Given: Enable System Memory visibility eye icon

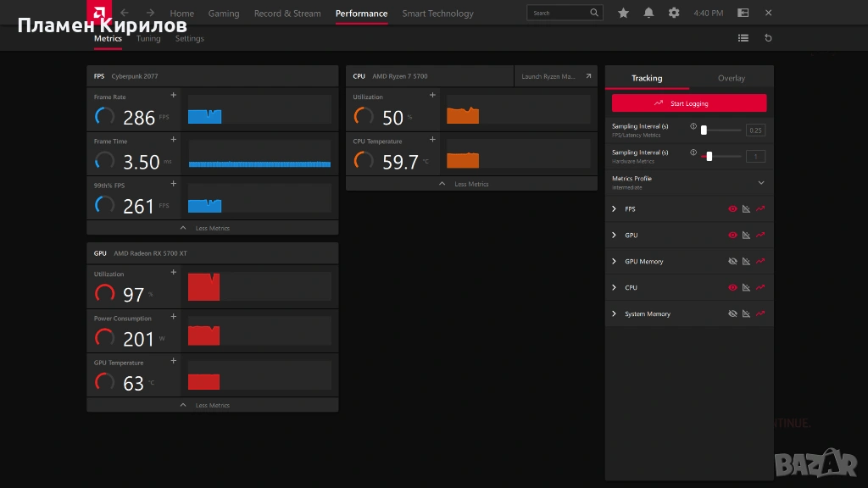Looking at the screenshot, I should coord(732,314).
